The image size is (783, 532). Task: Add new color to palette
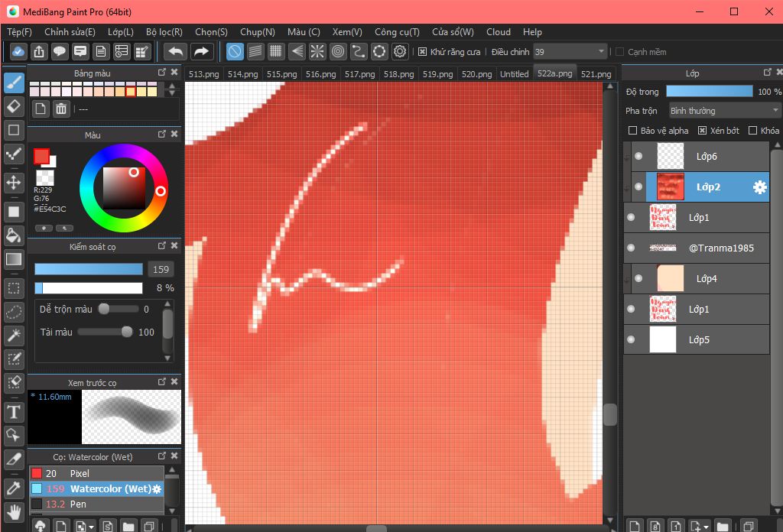(41, 109)
